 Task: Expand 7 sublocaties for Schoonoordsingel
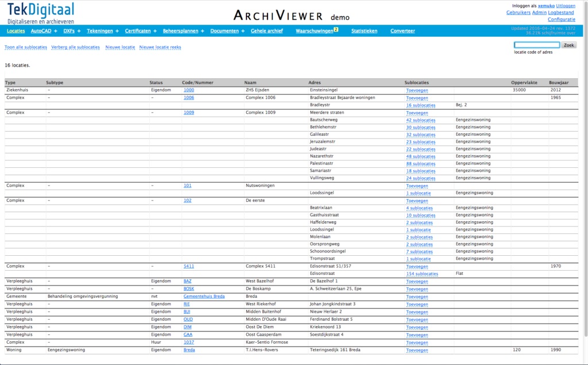[x=419, y=252]
